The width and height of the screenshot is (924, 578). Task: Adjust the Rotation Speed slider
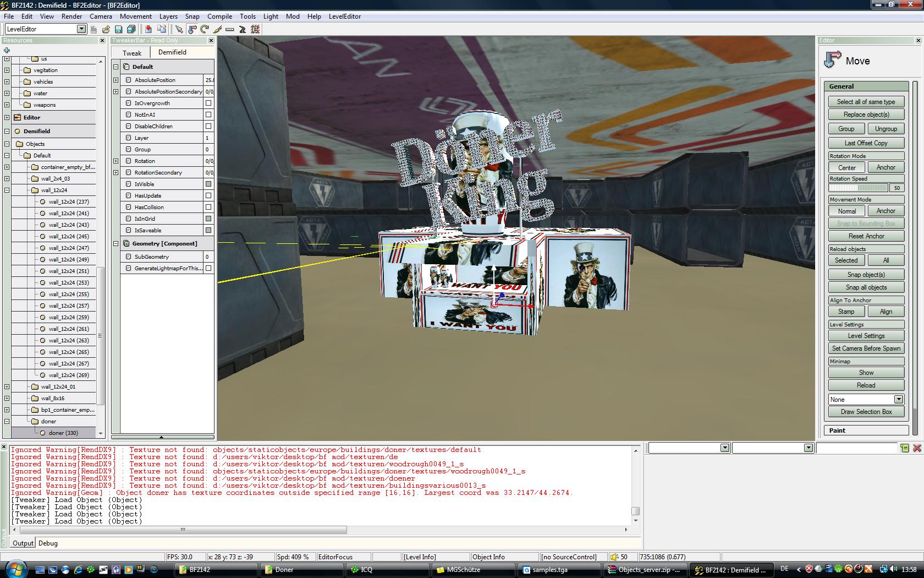pyautogui.click(x=859, y=188)
